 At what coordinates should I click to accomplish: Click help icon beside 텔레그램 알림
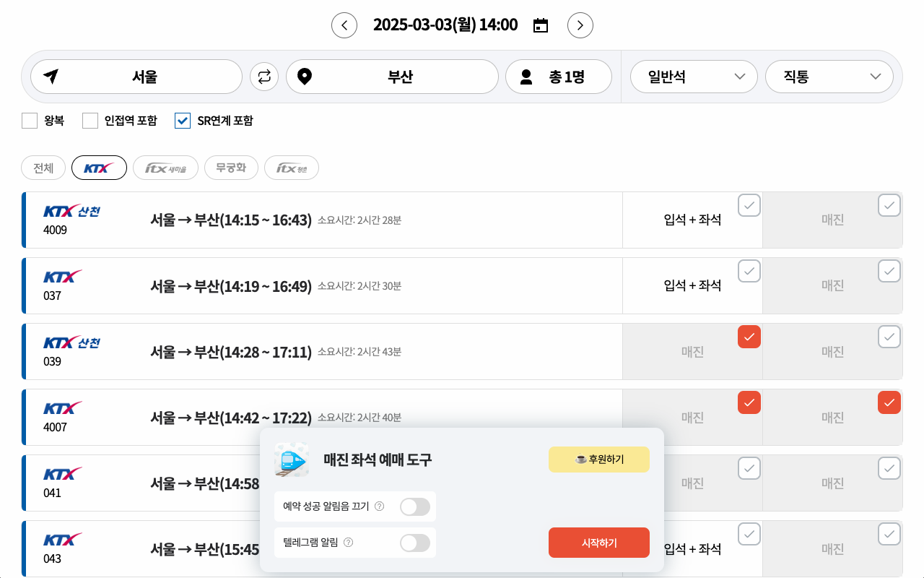click(x=348, y=543)
